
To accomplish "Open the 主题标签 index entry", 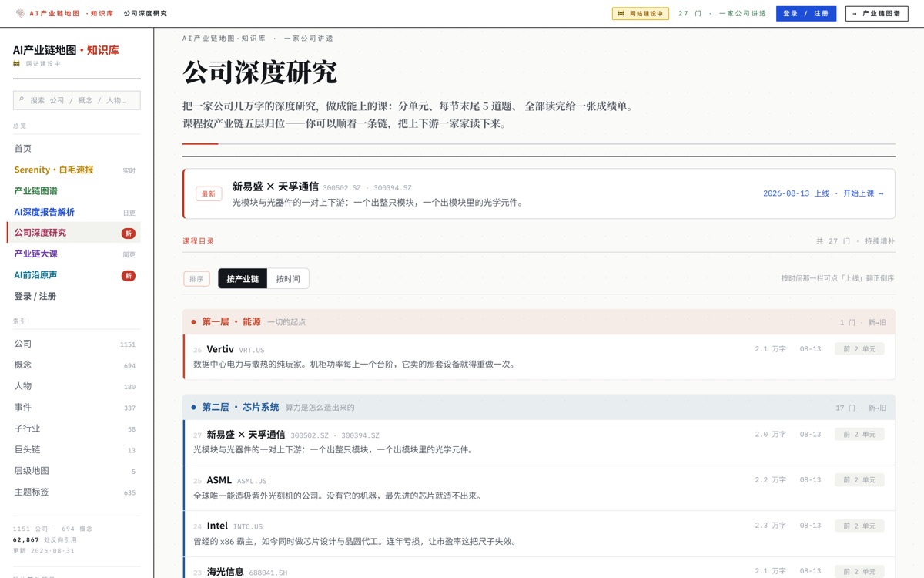I will tap(74, 492).
